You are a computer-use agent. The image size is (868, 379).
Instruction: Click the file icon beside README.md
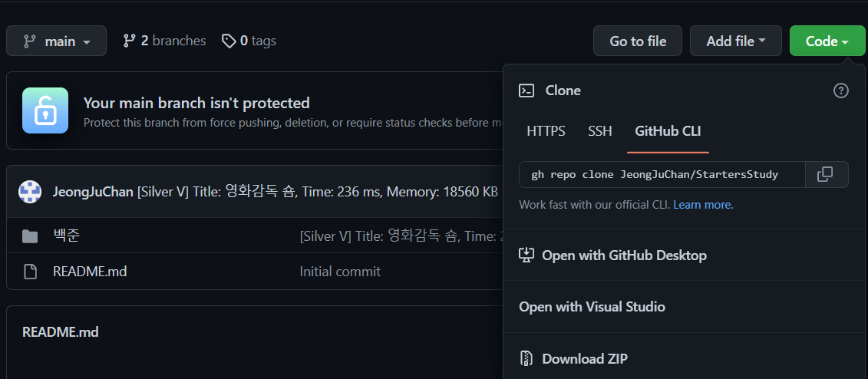[x=30, y=272]
